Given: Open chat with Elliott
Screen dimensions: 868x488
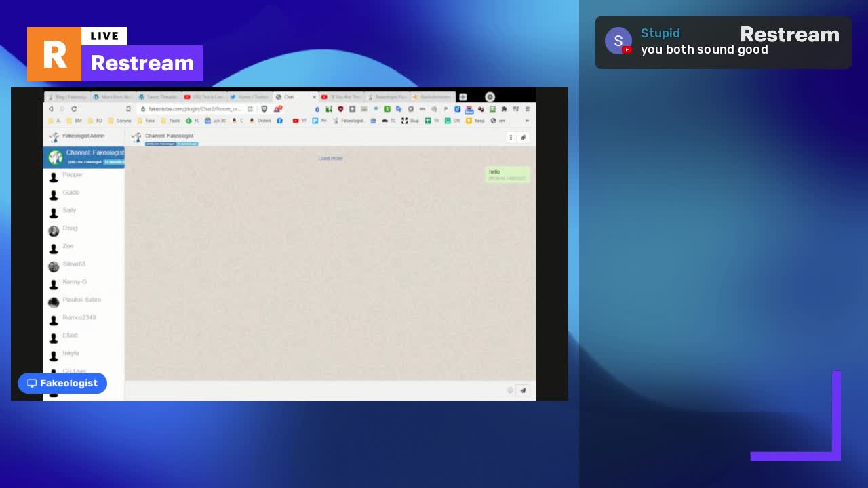Looking at the screenshot, I should pyautogui.click(x=83, y=336).
